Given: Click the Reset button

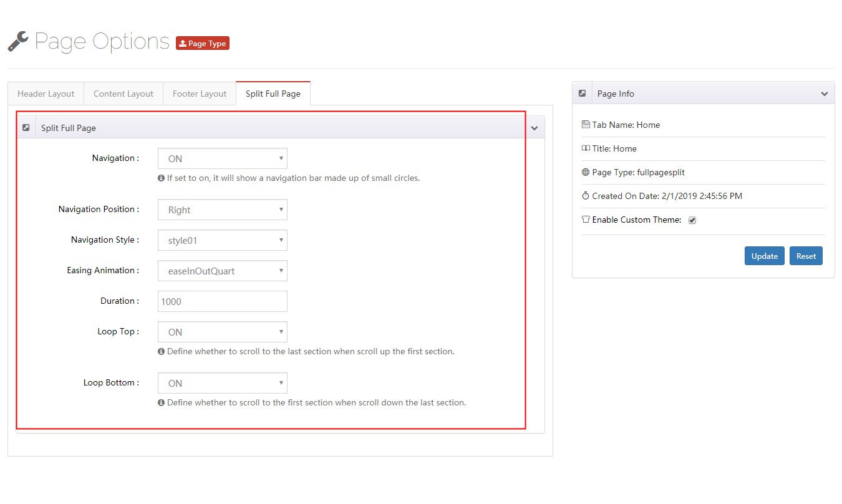Looking at the screenshot, I should (806, 256).
